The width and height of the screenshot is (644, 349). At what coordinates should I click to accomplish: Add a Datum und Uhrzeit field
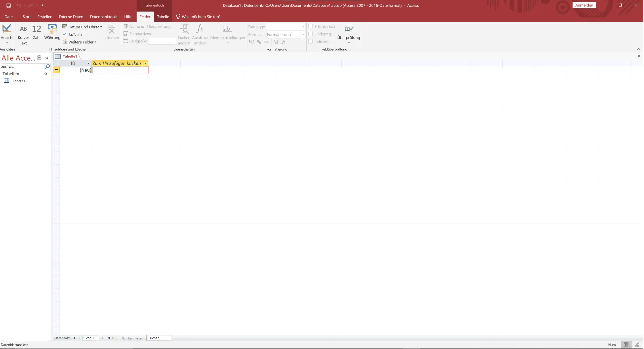click(82, 27)
